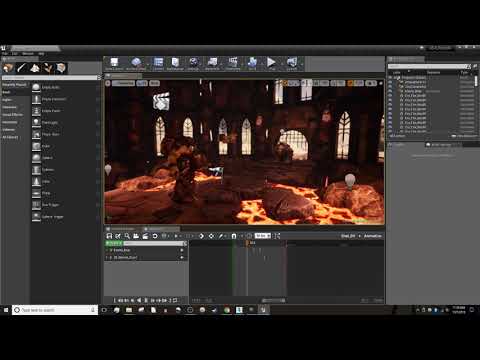Click Sequencer create camera icon

point(136,236)
